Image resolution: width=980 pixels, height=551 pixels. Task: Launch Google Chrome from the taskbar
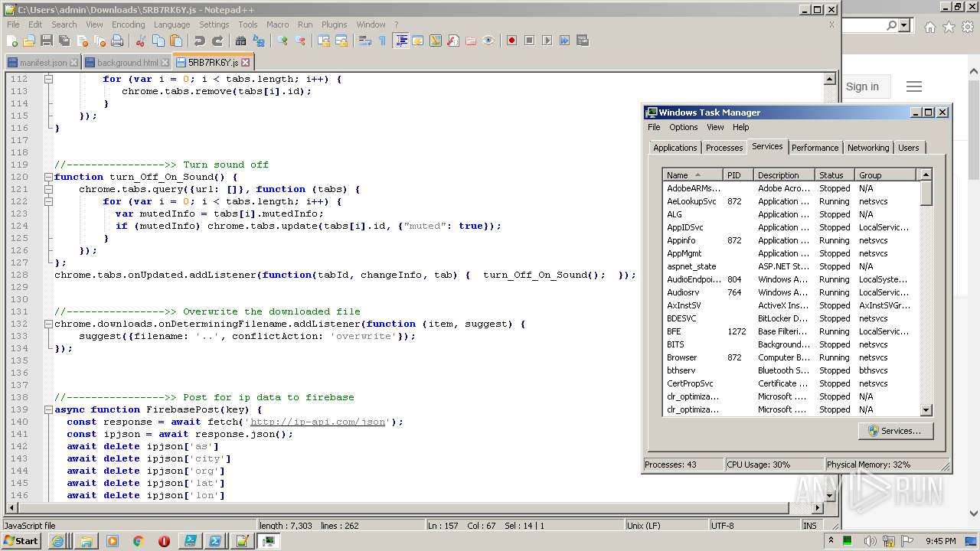[x=139, y=541]
